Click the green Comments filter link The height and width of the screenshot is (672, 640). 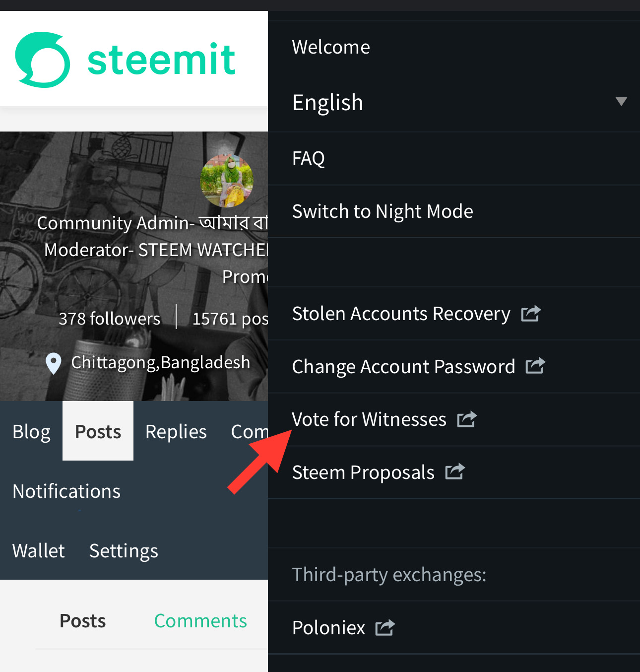(200, 621)
